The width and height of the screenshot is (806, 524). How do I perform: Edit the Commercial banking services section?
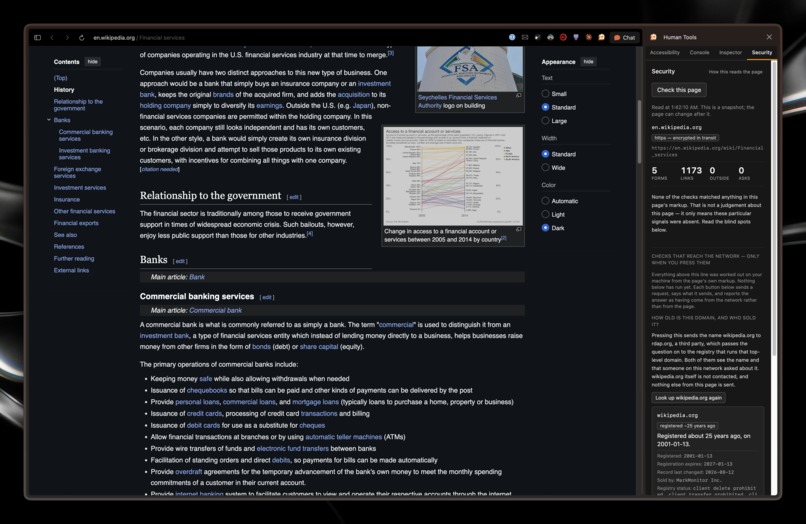pyautogui.click(x=267, y=297)
